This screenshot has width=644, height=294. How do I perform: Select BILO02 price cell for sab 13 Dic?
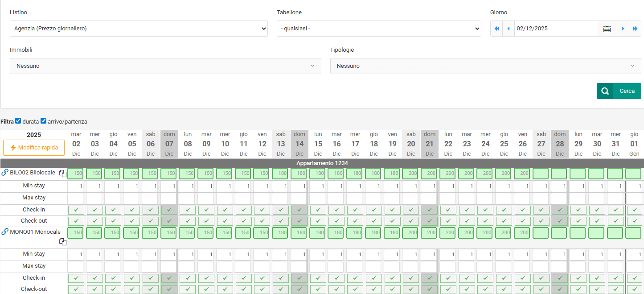click(281, 174)
